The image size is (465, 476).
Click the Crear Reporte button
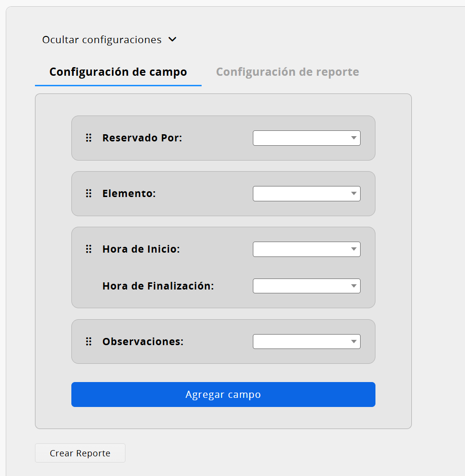click(x=80, y=453)
